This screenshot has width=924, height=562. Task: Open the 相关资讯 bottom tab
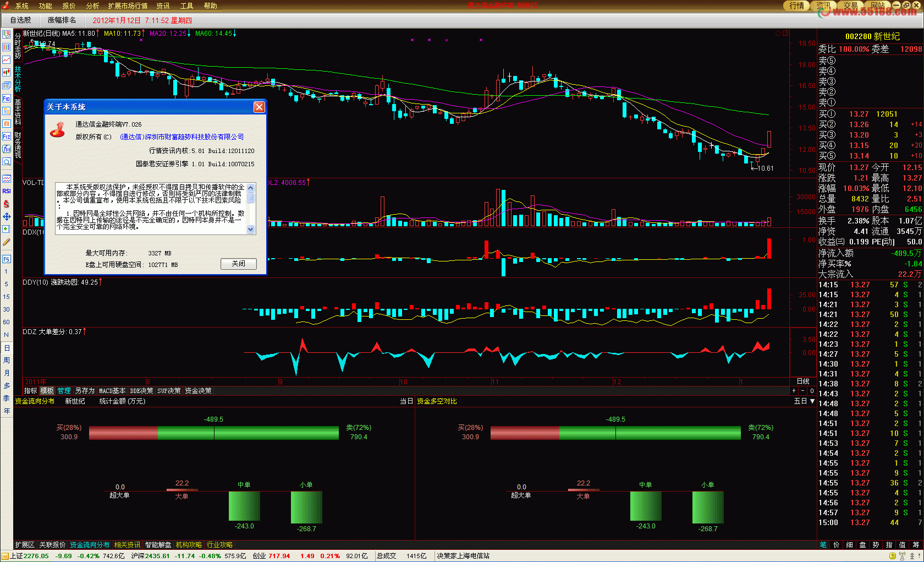[127, 545]
